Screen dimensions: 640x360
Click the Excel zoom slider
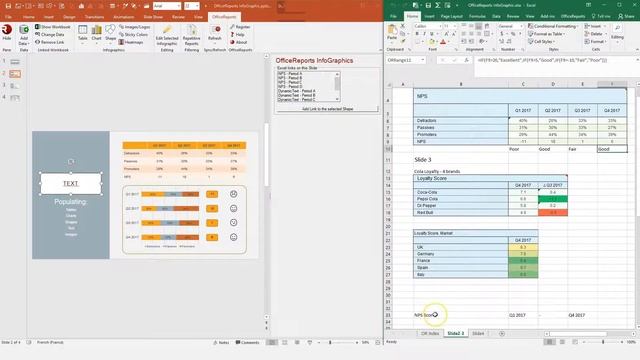pyautogui.click(x=603, y=342)
